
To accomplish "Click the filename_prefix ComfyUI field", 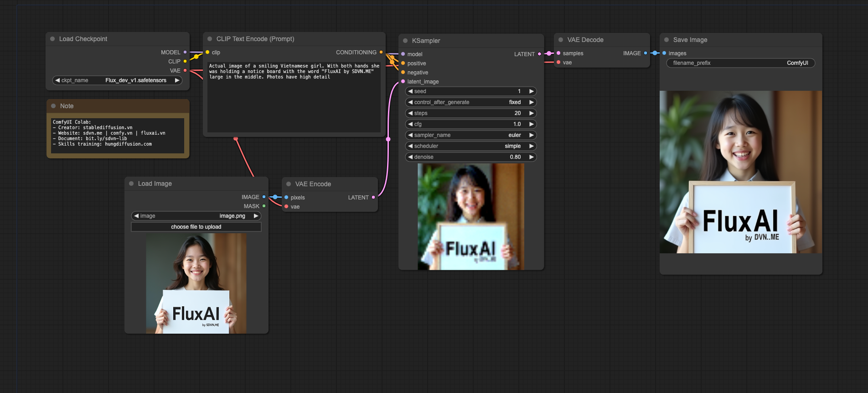I will click(740, 63).
